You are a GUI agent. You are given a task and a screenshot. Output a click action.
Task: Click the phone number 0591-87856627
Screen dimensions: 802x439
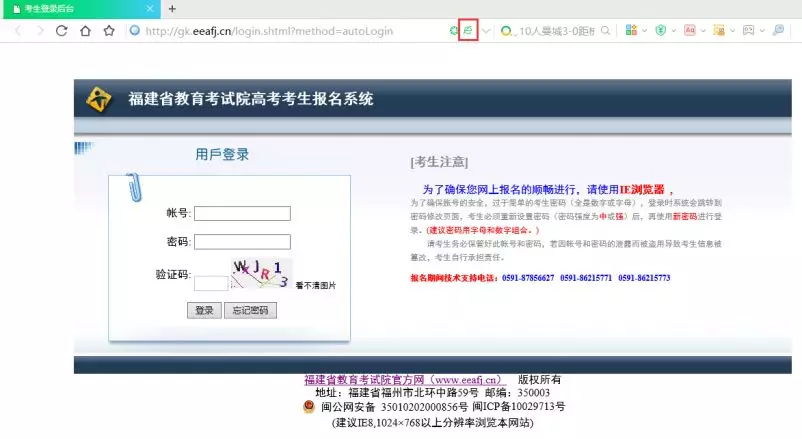528,278
